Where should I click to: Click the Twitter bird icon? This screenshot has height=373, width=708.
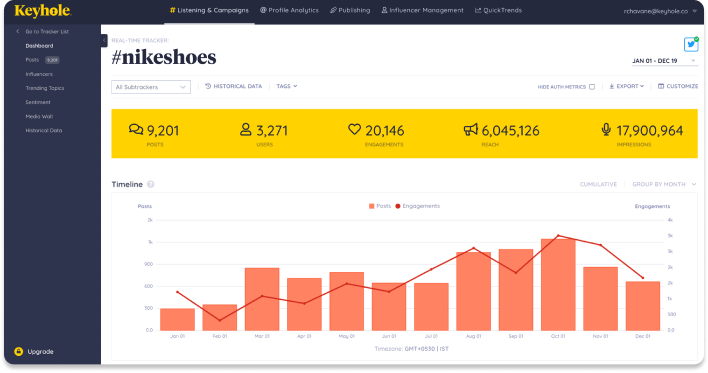pyautogui.click(x=691, y=45)
